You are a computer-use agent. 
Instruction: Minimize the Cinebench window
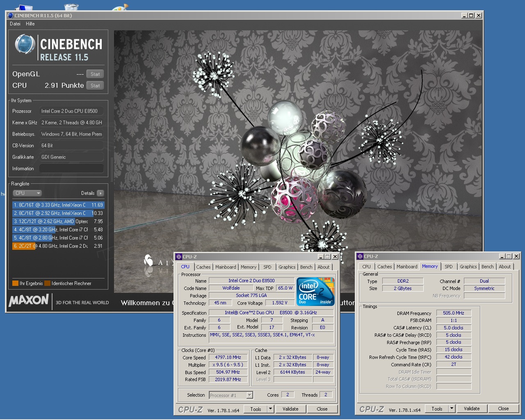464,16
